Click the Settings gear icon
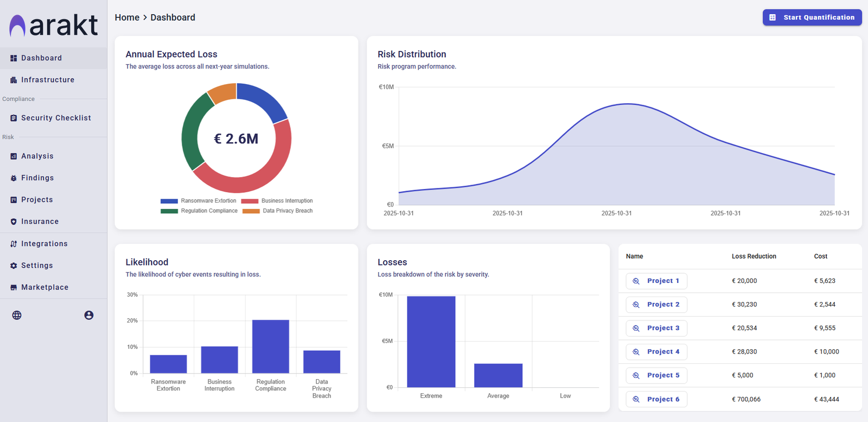Viewport: 868px width, 422px height. pyautogui.click(x=14, y=266)
